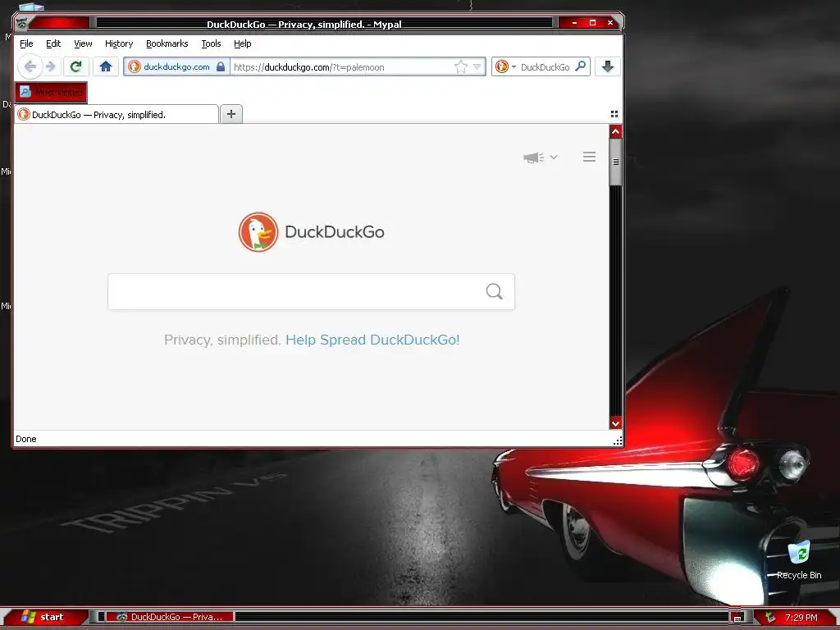This screenshot has height=630, width=840.
Task: Click the Mypal raccoon icon in title bar
Action: 22,23
